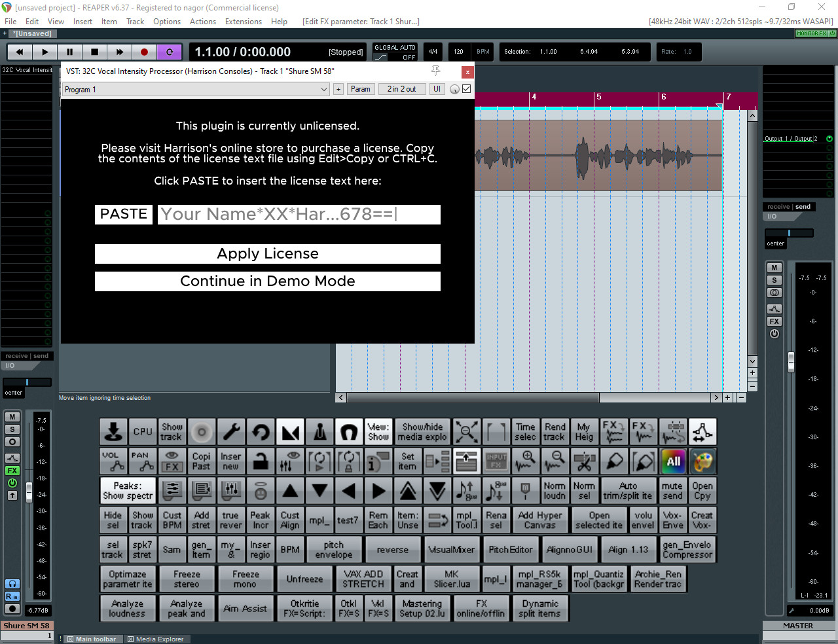This screenshot has width=838, height=644.
Task: Click the UI button in FX window
Action: pos(437,89)
